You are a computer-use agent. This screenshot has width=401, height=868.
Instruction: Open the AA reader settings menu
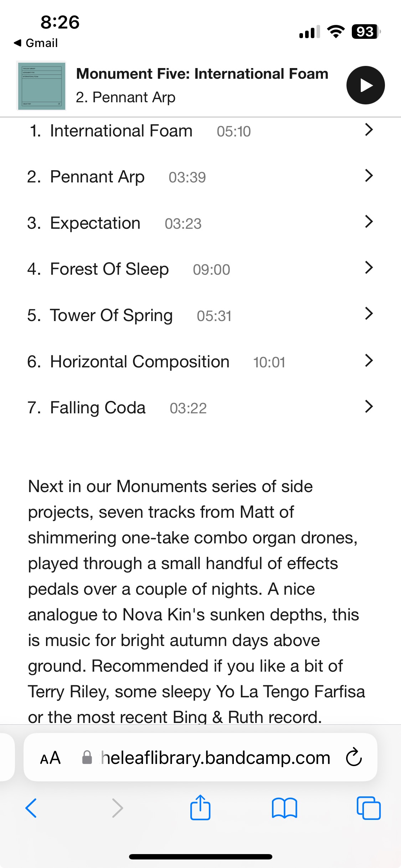[x=50, y=758]
